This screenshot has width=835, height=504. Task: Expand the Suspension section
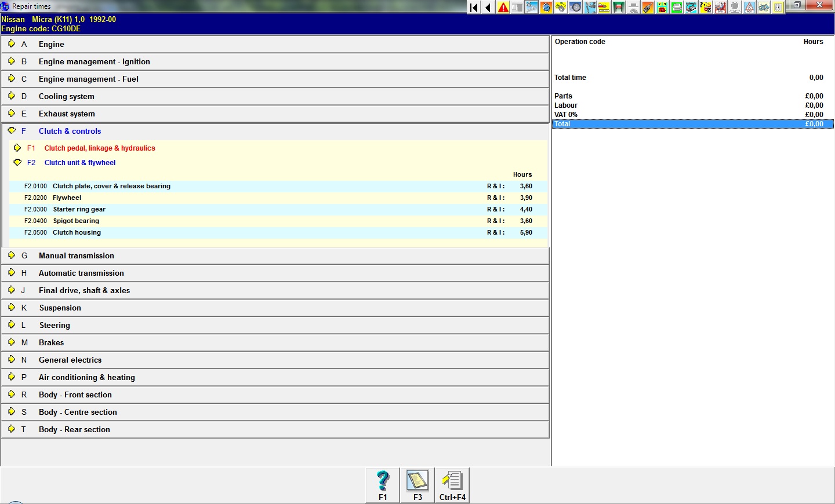pyautogui.click(x=275, y=308)
